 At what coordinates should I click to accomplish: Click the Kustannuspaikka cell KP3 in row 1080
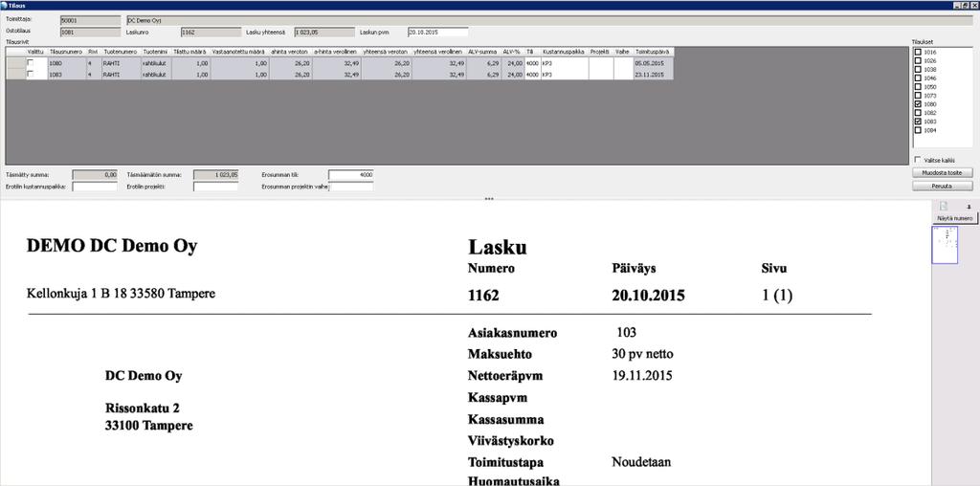point(565,63)
